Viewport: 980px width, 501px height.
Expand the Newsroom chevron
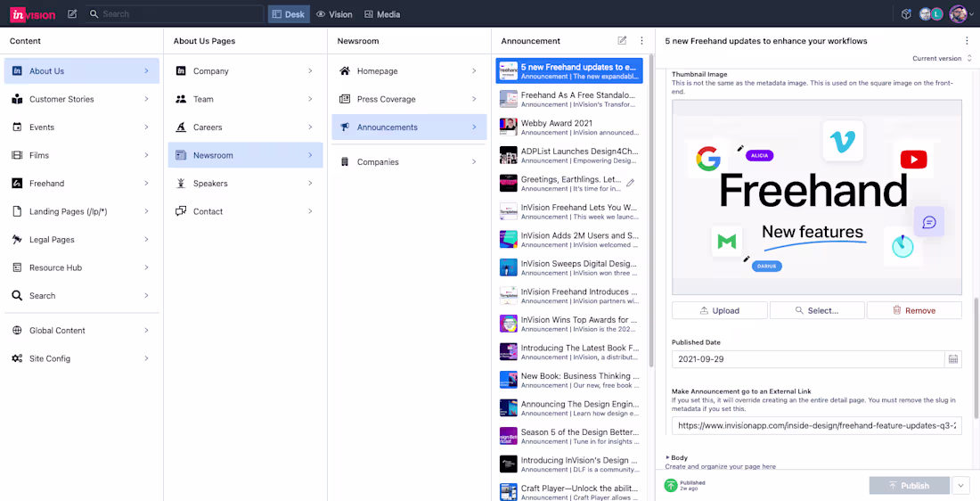tap(310, 155)
